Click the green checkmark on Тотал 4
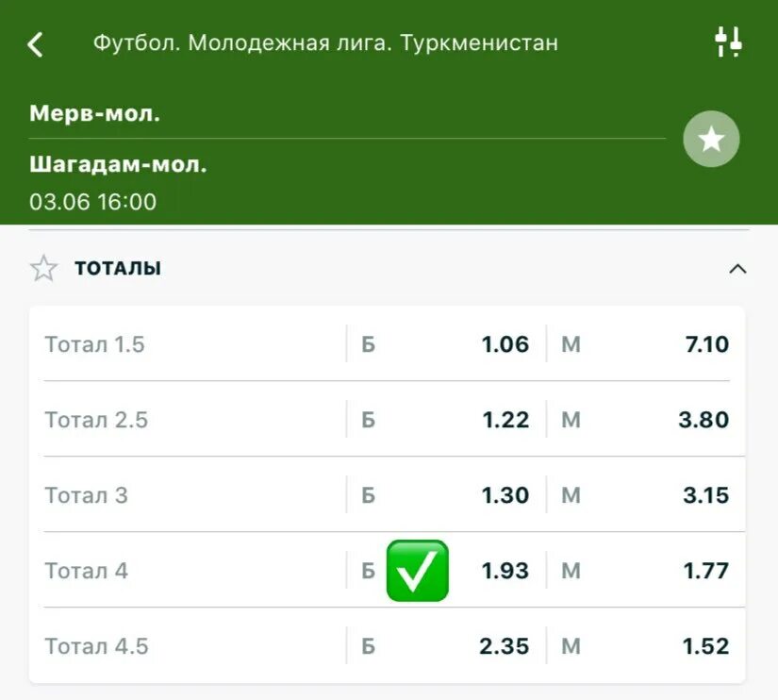778x700 pixels. pyautogui.click(x=417, y=571)
